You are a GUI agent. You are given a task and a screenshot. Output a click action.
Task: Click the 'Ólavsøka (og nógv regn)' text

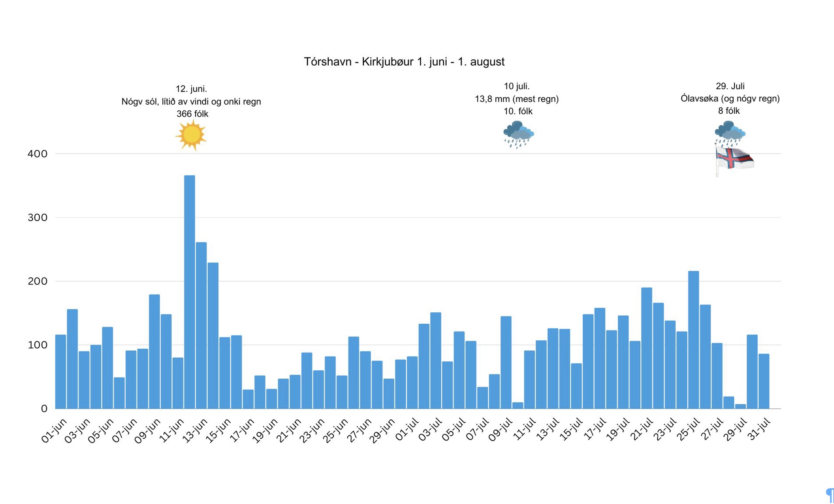(x=730, y=98)
